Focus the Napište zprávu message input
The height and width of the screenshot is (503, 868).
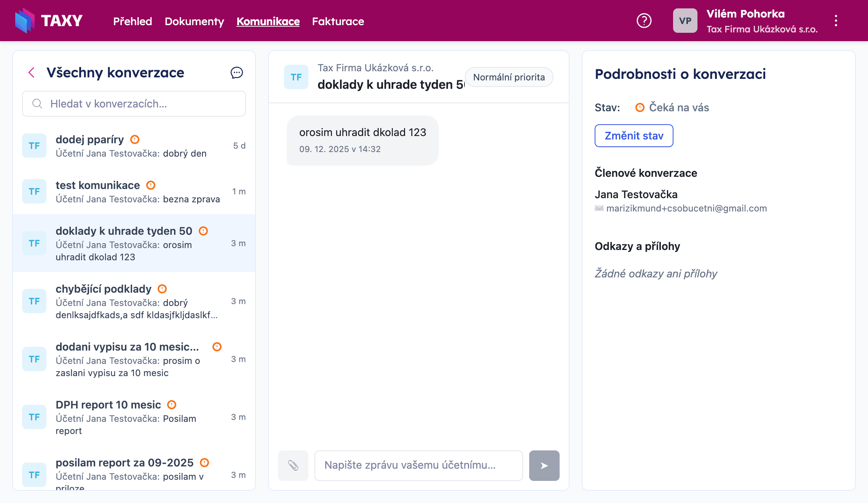click(x=418, y=465)
